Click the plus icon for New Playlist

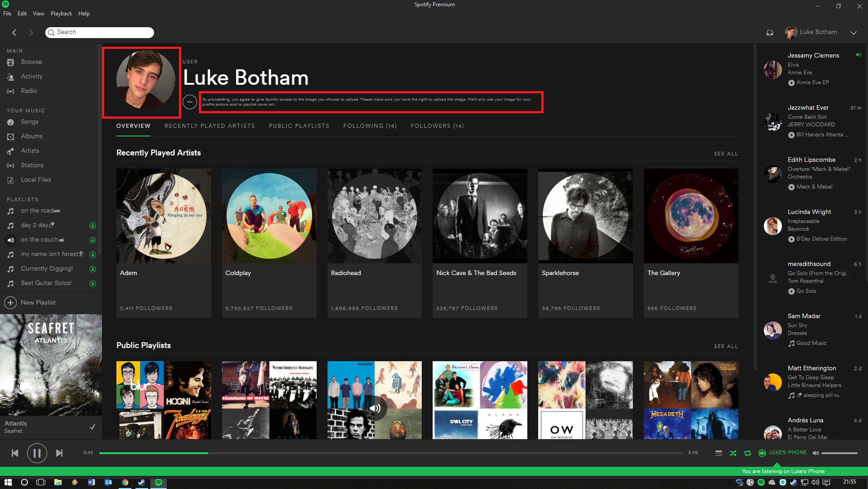point(10,303)
